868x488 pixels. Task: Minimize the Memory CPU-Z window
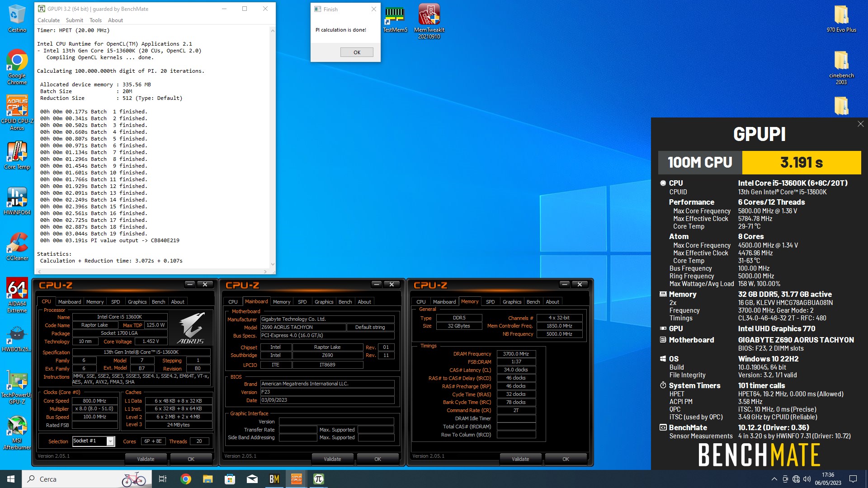click(564, 284)
